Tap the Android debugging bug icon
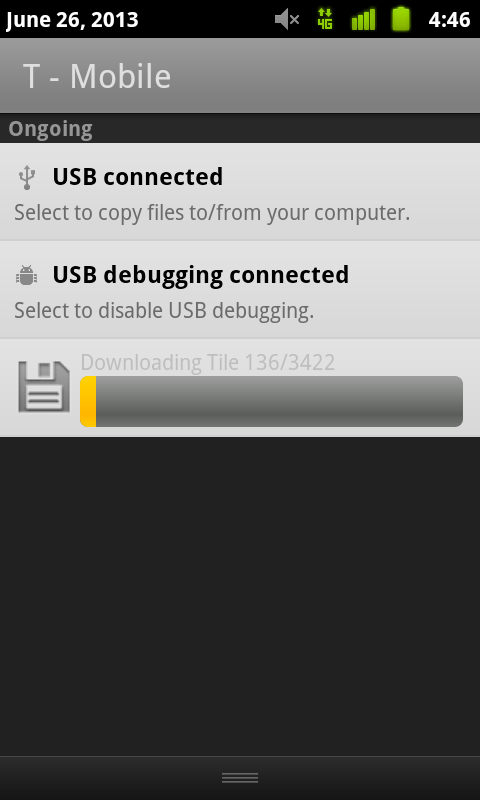The height and width of the screenshot is (800, 480). pos(26,275)
